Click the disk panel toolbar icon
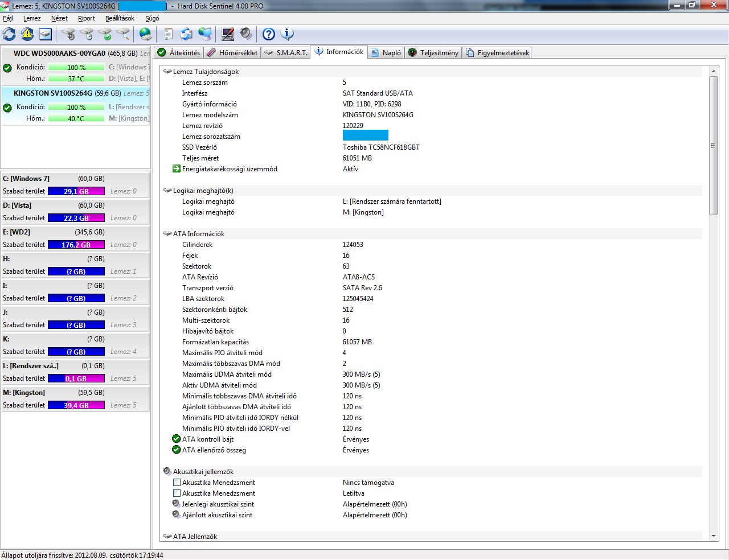Screen dimensions: 729x560 pyautogui.click(x=46, y=34)
